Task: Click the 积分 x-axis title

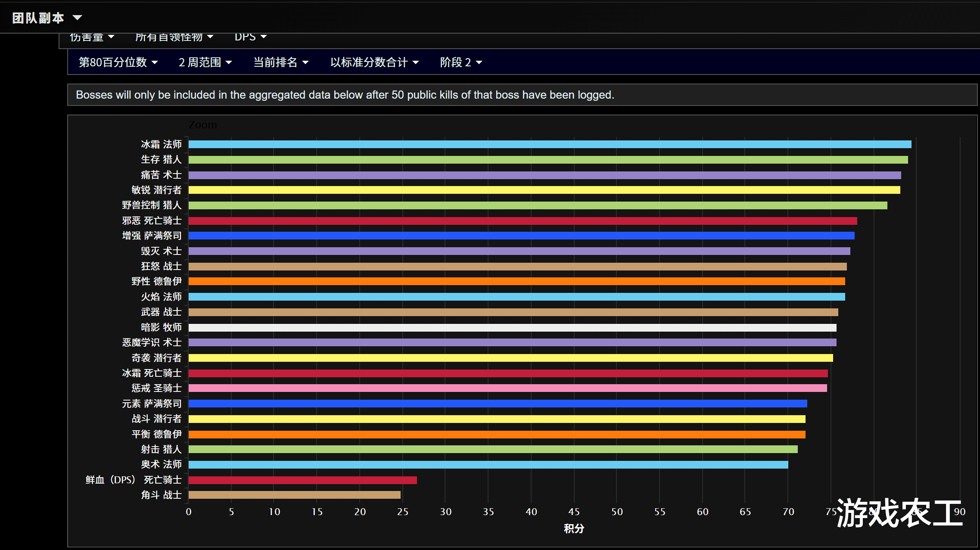Action: [x=574, y=528]
